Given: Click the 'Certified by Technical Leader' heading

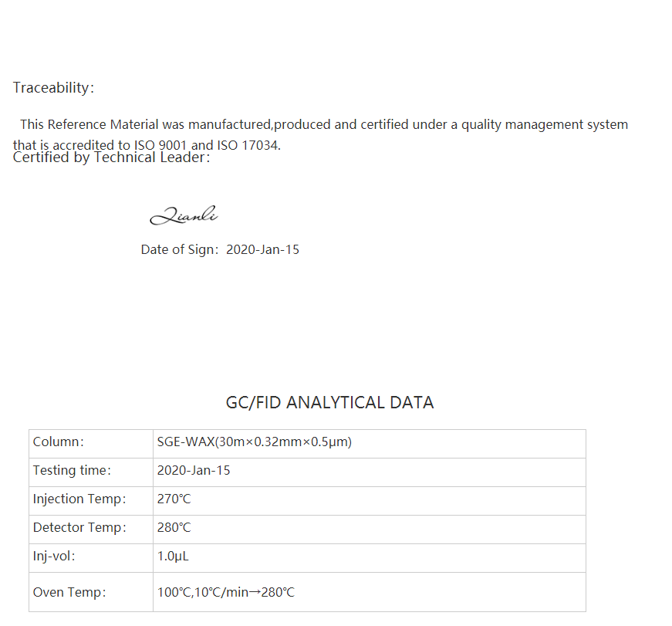Looking at the screenshot, I should (x=111, y=157).
